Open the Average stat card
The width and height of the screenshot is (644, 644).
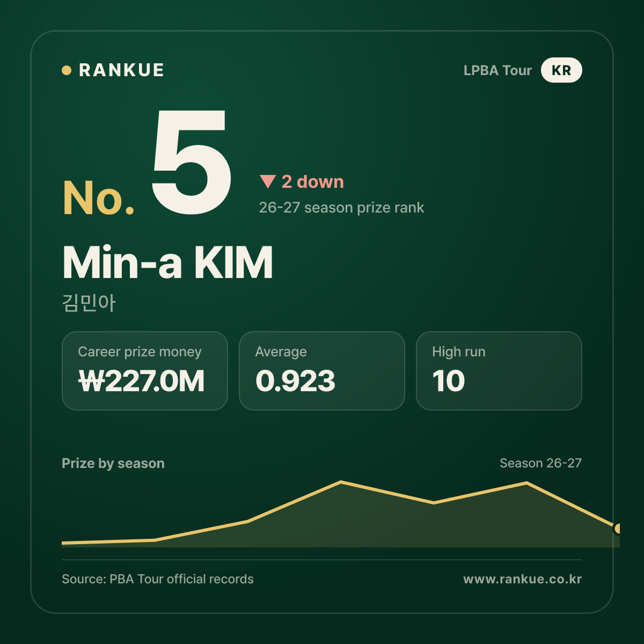[x=322, y=371]
